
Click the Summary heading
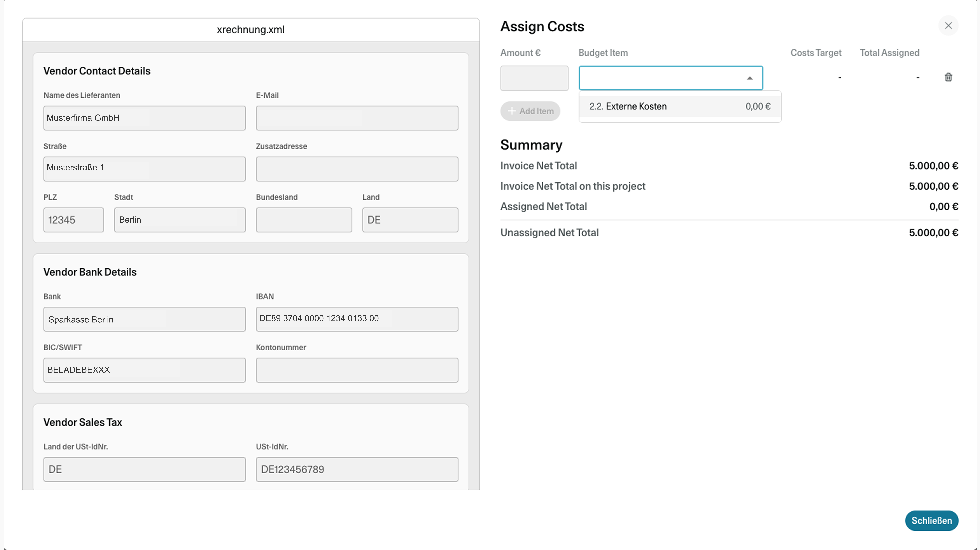[x=531, y=145]
